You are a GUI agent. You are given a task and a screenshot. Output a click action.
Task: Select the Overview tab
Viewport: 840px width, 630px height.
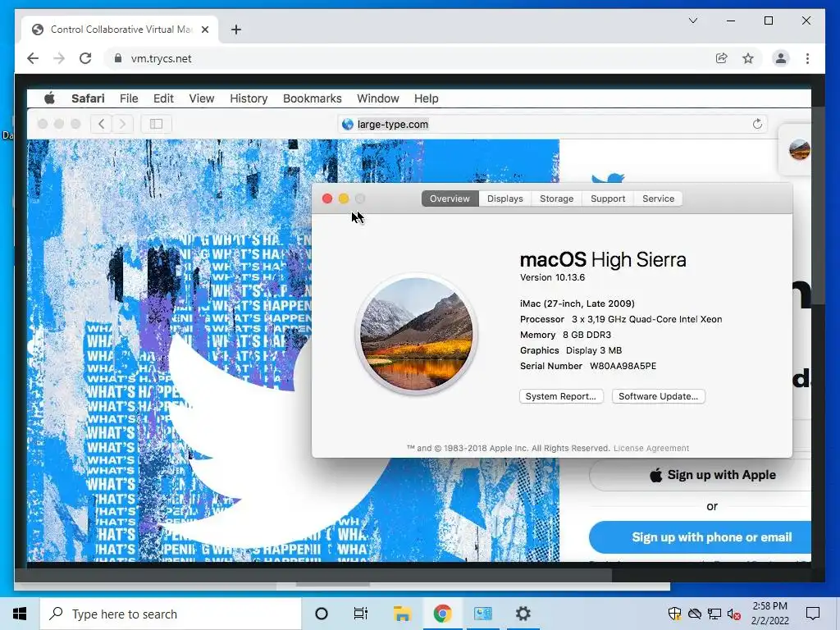[x=450, y=199]
